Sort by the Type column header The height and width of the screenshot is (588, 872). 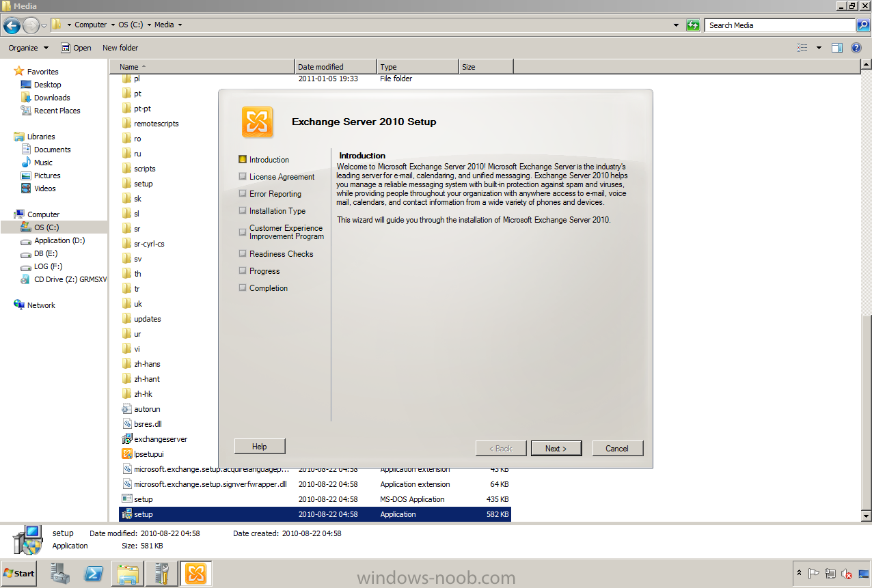click(418, 67)
